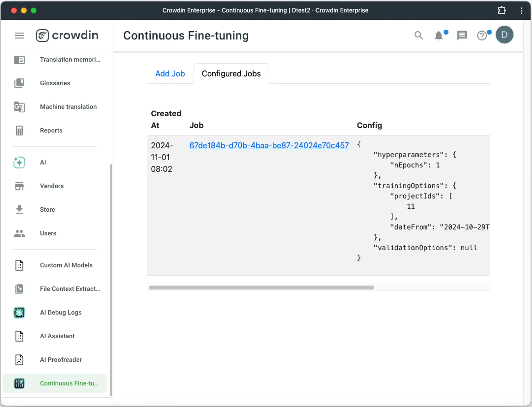Screen dimensions: 532x407
Task: Click the "validationOptions": null line
Action: click(425, 248)
